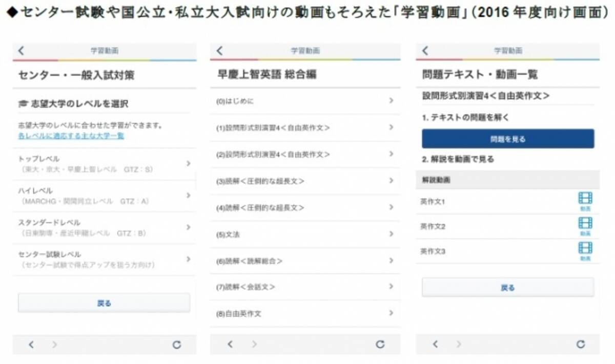Select 英作文3 row label
Screen dimensions: 615x364
pyautogui.click(x=433, y=251)
